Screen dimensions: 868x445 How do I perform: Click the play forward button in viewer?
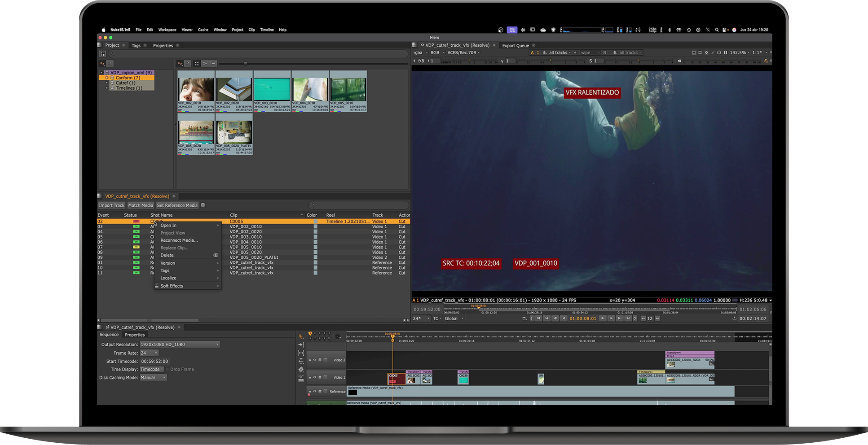click(x=603, y=318)
